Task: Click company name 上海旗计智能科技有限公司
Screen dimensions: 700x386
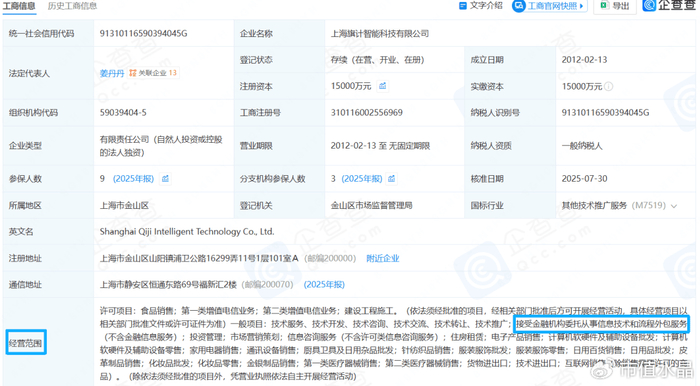Action: [380, 33]
